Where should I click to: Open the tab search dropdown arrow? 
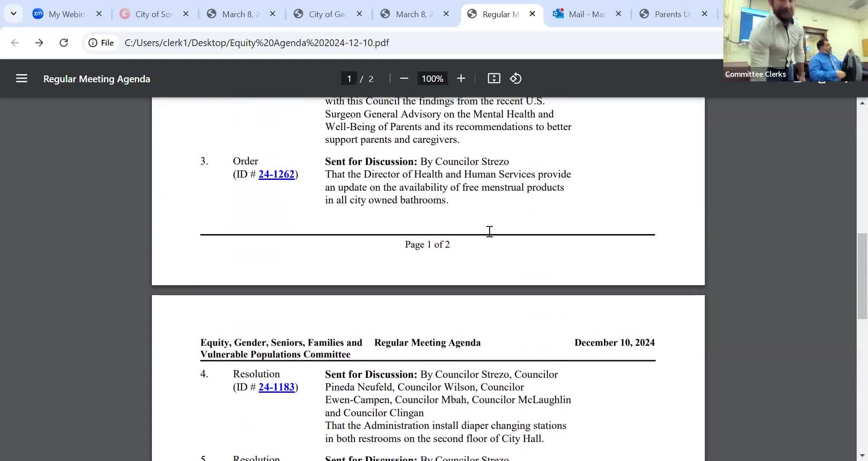tap(14, 14)
